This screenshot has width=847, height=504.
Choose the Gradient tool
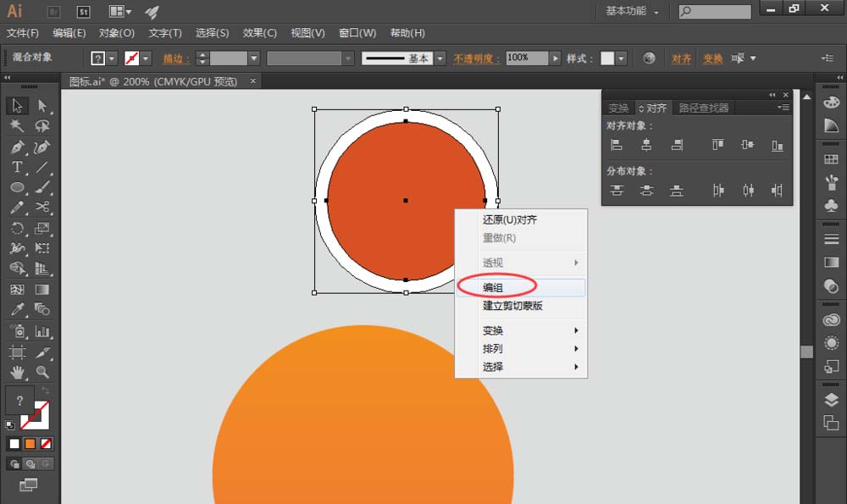42,290
